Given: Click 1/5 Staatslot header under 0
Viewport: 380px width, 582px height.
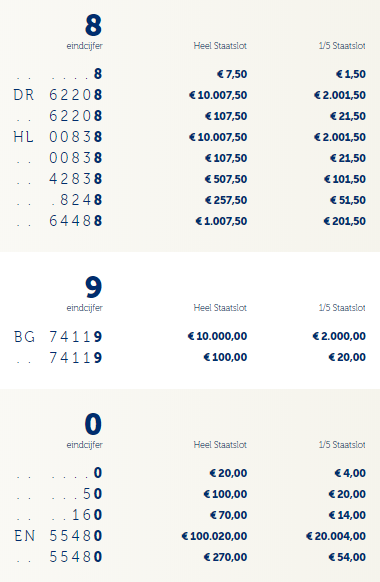Looking at the screenshot, I should [342, 445].
